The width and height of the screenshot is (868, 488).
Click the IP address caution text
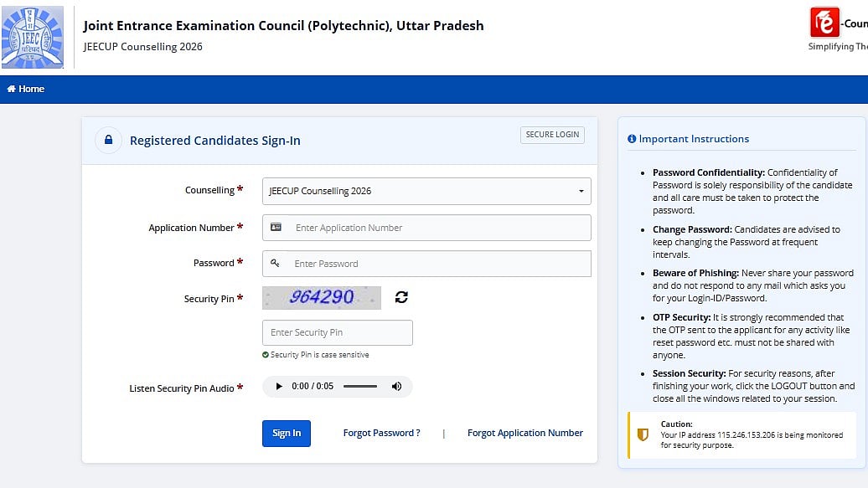pyautogui.click(x=752, y=439)
